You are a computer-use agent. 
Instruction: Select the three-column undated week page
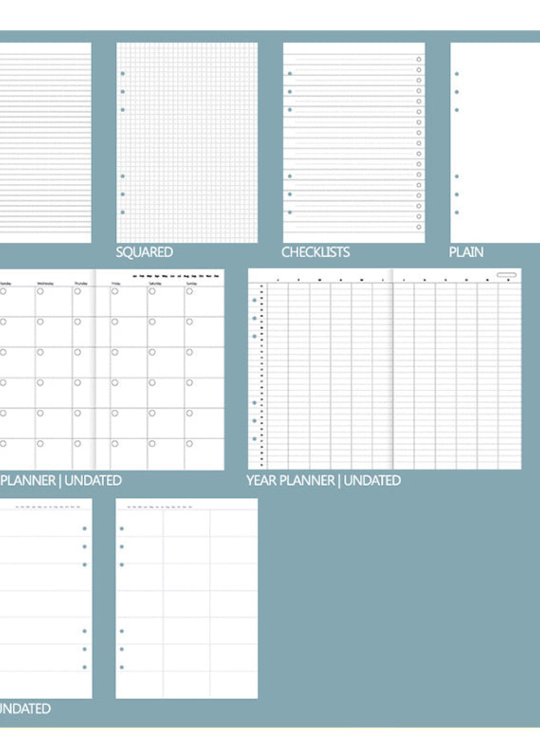coord(187,598)
